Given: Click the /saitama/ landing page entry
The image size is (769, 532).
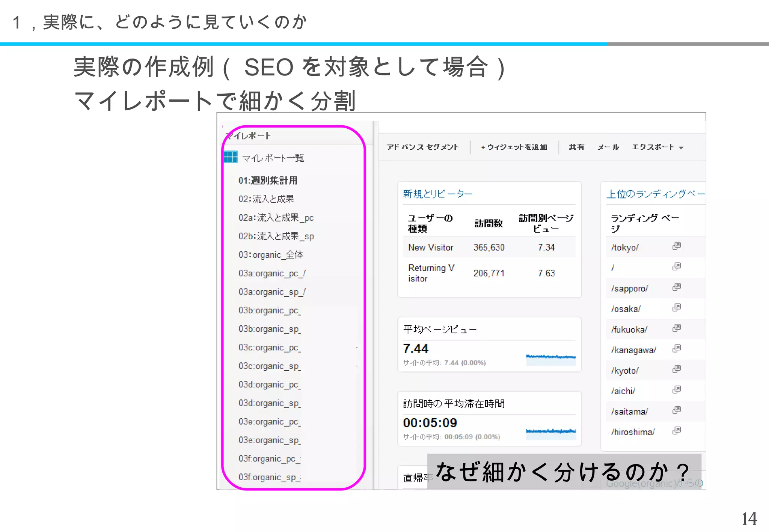Looking at the screenshot, I should [x=630, y=412].
